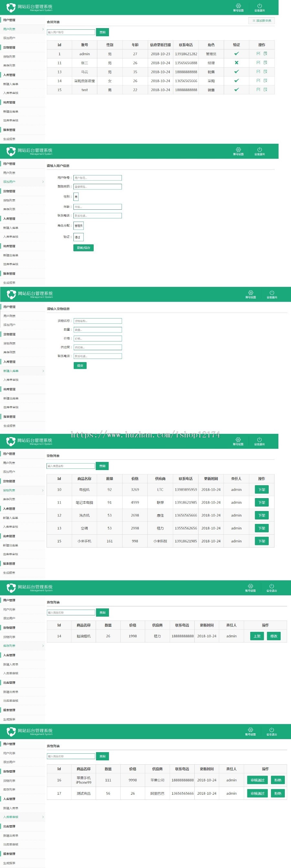Click 添加新会员 button
291x868 pixels.
point(262,21)
